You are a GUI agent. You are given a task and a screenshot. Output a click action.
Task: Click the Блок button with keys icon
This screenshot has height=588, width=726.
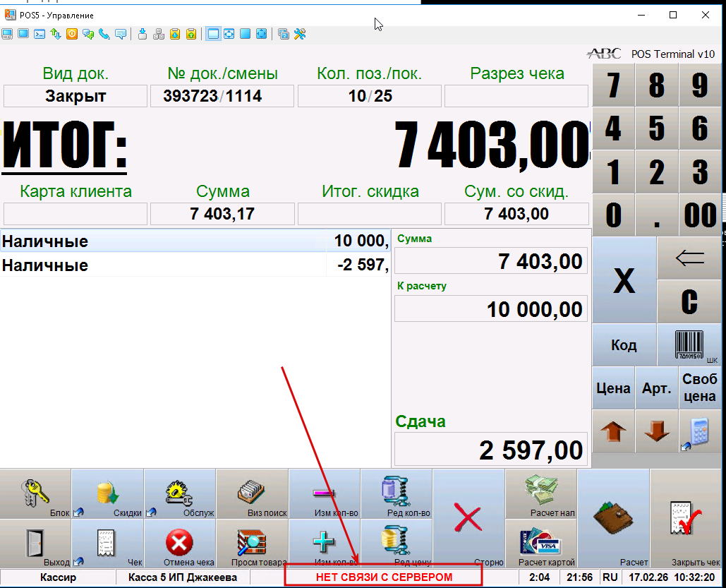[36, 494]
